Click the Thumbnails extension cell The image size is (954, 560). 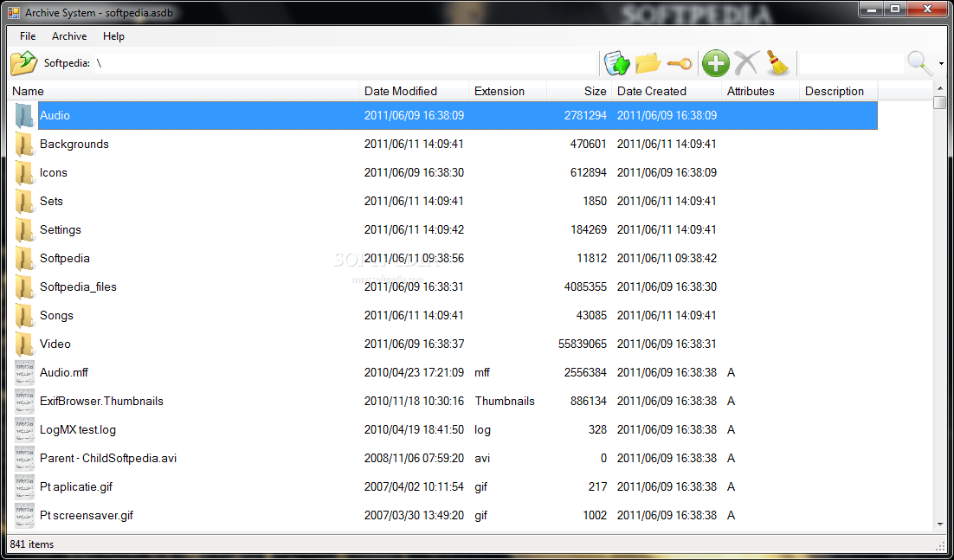(505, 402)
